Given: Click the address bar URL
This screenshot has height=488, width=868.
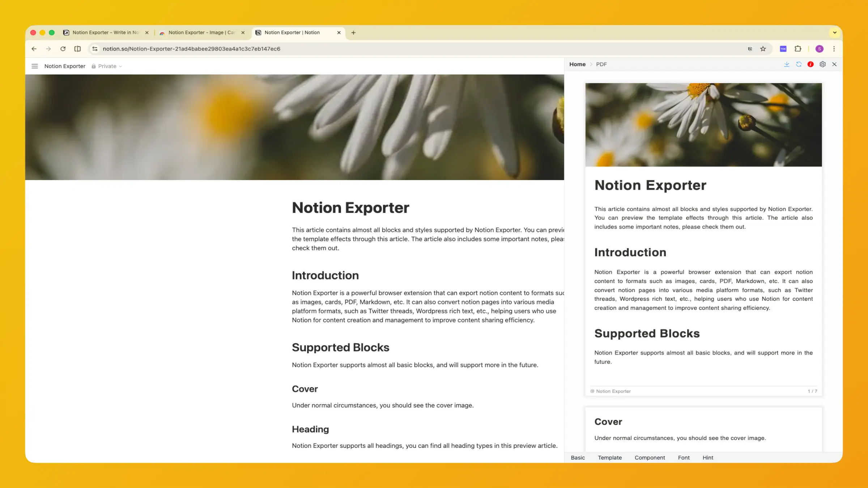Looking at the screenshot, I should (191, 49).
